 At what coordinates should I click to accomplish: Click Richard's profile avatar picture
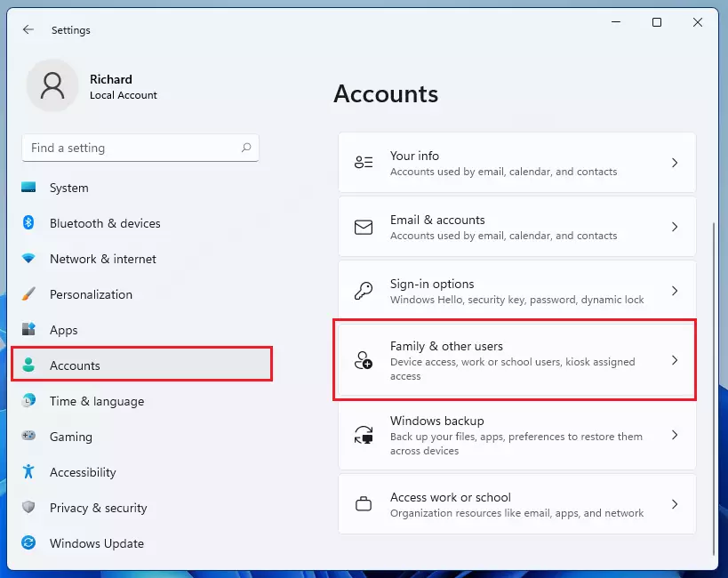(52, 85)
